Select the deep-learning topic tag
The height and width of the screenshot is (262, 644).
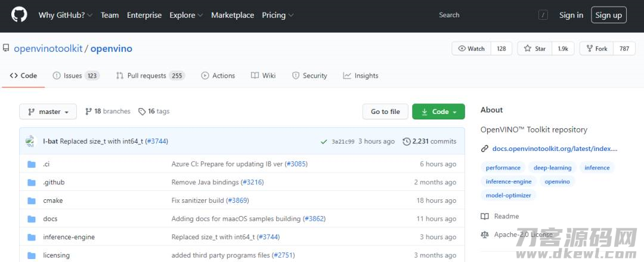point(552,168)
